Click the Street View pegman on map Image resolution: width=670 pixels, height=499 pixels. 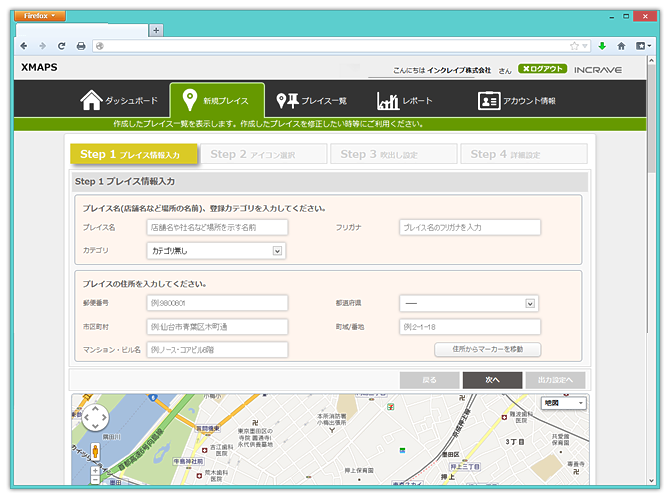click(95, 451)
